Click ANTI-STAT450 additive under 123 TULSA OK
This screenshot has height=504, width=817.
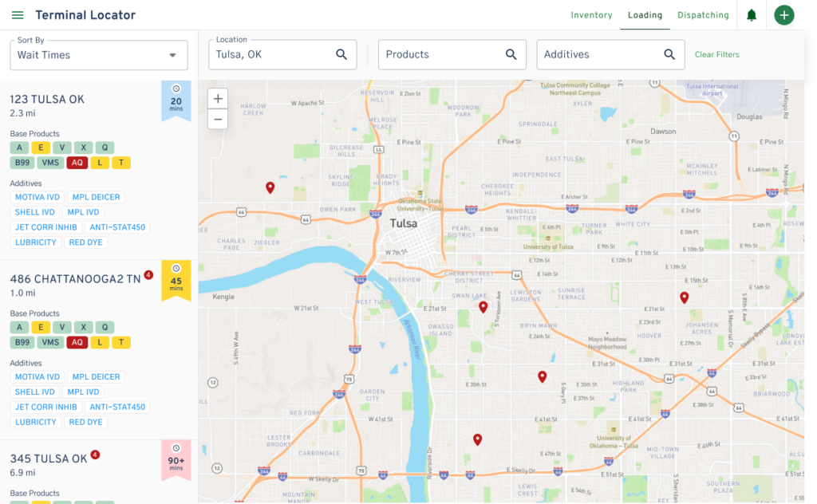(117, 227)
